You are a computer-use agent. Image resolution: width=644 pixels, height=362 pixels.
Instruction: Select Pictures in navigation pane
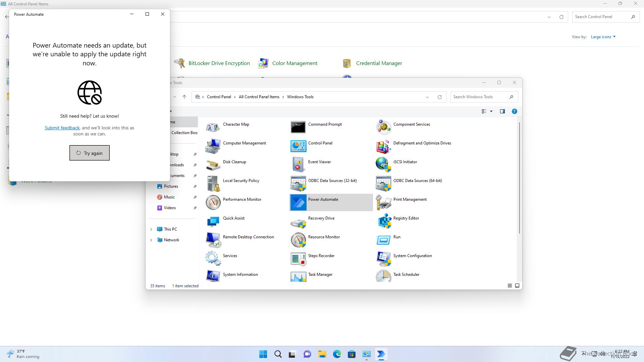pyautogui.click(x=171, y=186)
